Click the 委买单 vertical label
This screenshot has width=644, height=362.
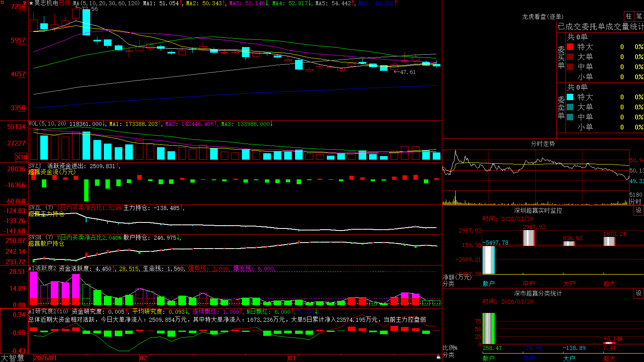pyautogui.click(x=561, y=57)
